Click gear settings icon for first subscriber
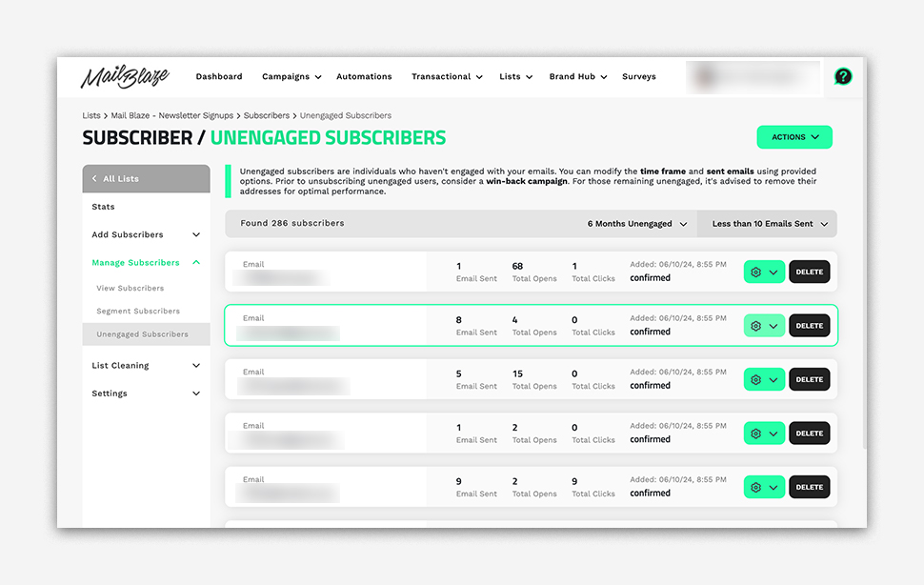924x585 pixels. point(756,272)
